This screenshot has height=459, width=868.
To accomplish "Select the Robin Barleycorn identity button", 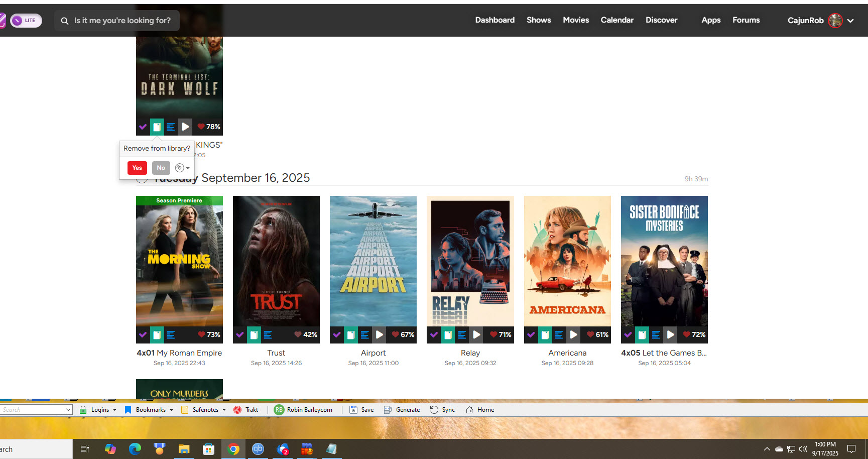I will [x=303, y=410].
